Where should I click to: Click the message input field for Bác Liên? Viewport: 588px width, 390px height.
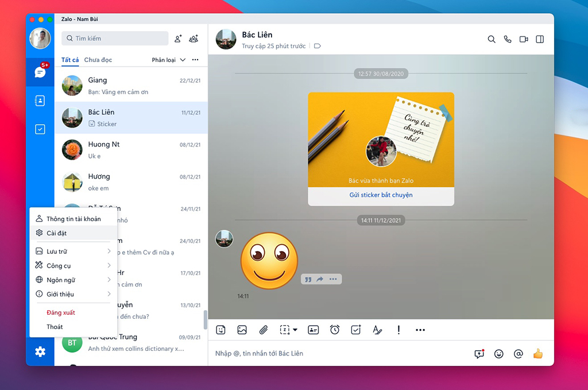point(339,353)
